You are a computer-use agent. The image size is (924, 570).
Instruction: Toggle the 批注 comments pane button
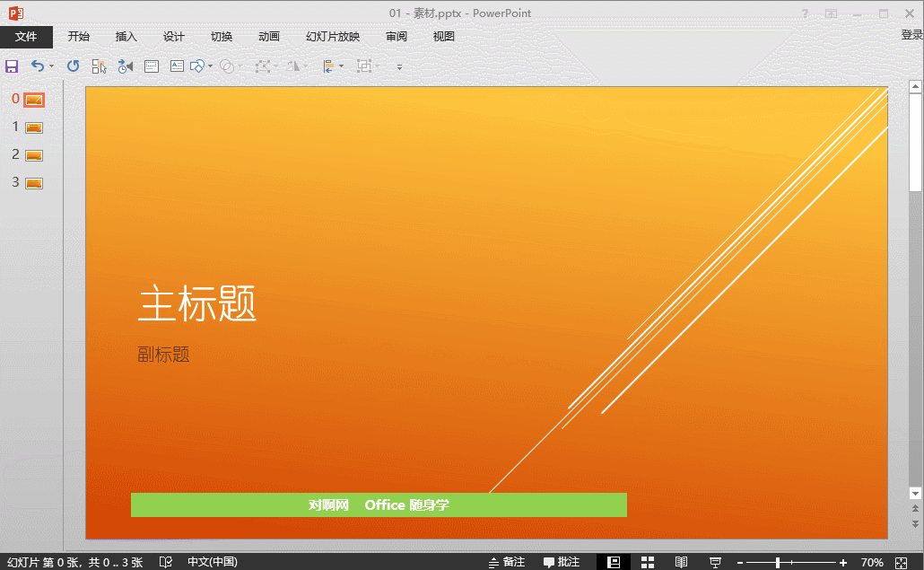tap(562, 562)
